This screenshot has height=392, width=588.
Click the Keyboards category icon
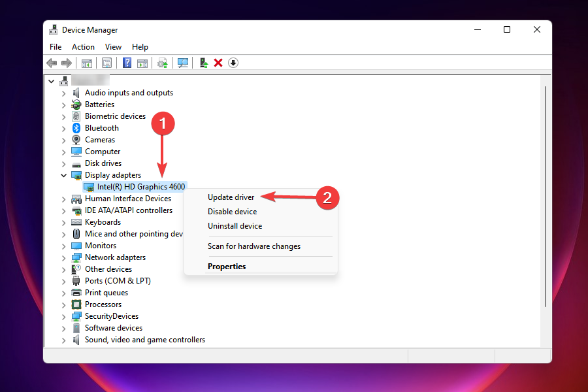(x=76, y=222)
